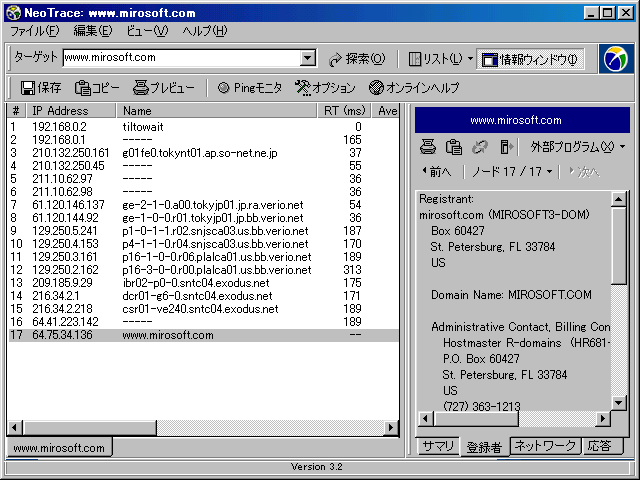
Task: Click the exit-arrow icon in info pane
Action: point(506,147)
